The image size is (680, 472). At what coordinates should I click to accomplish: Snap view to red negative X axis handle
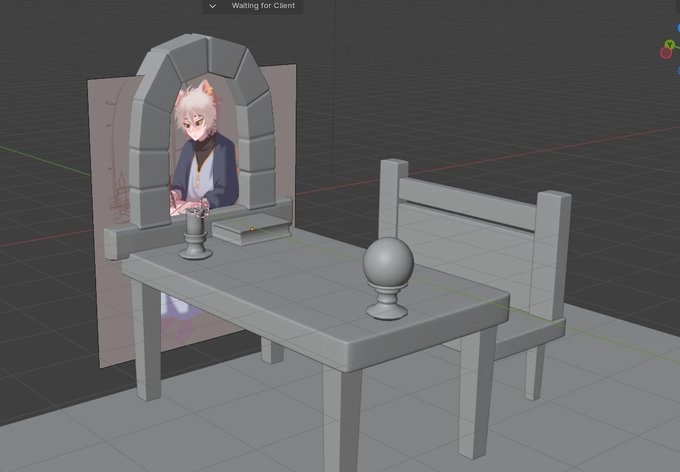666,53
